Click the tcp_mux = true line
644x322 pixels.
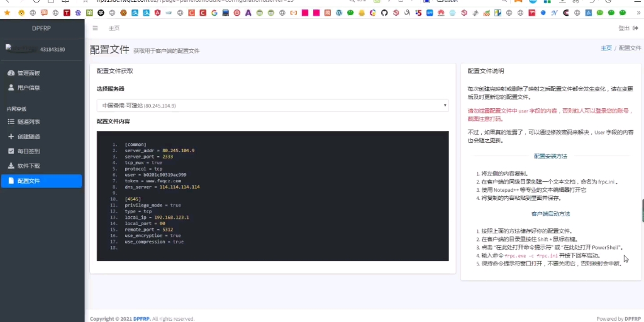coord(143,163)
